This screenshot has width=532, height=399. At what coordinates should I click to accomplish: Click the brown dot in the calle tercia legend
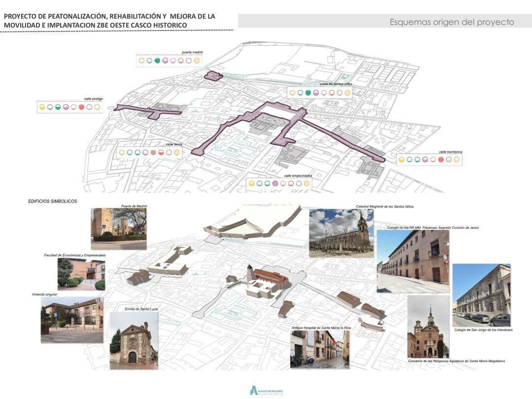[153, 152]
